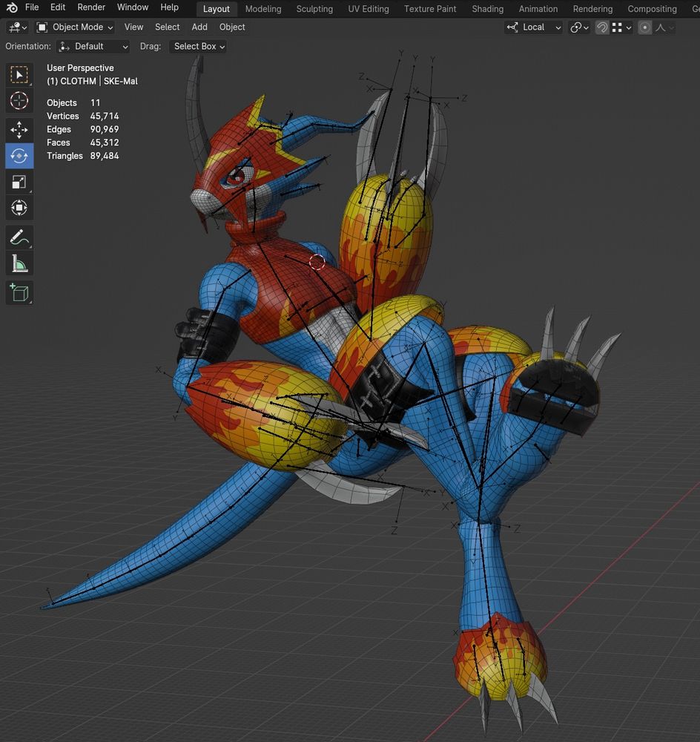The width and height of the screenshot is (700, 742).
Task: Open the Local transform orientation dropdown
Action: click(533, 27)
